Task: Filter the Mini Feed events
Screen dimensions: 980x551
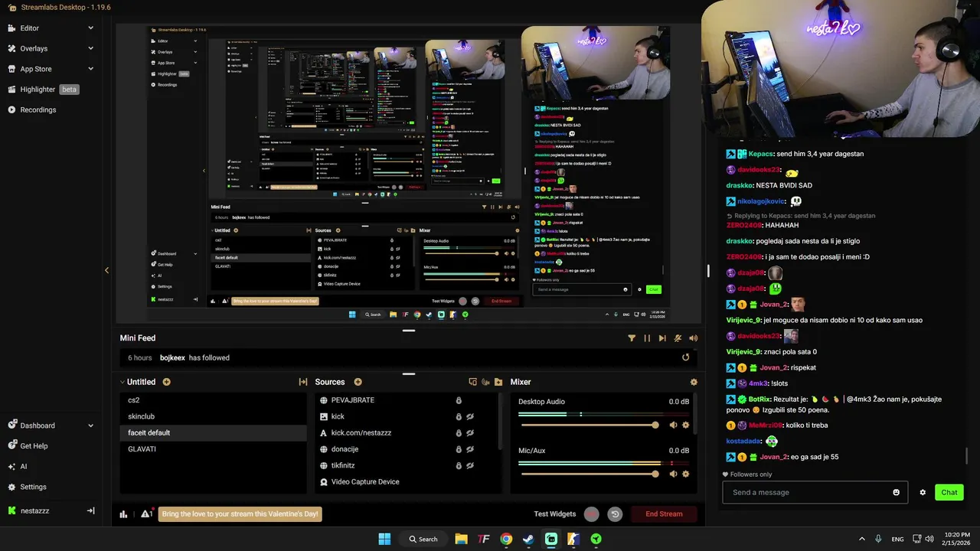Action: coord(632,338)
